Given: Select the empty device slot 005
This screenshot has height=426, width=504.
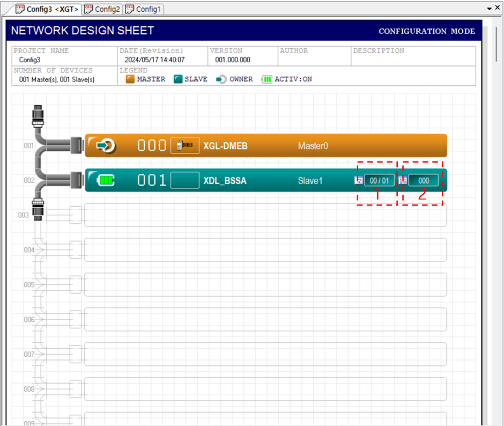Looking at the screenshot, I should tap(265, 284).
